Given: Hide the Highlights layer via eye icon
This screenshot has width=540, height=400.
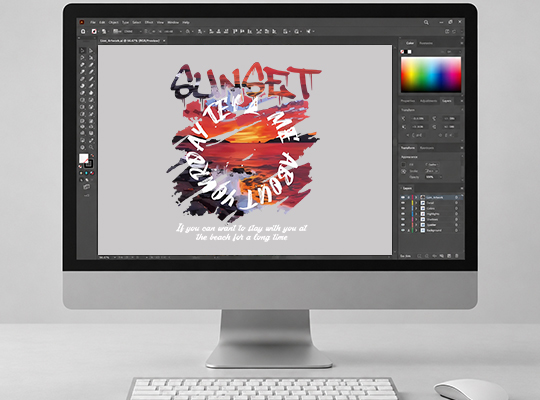Looking at the screenshot, I should (403, 214).
